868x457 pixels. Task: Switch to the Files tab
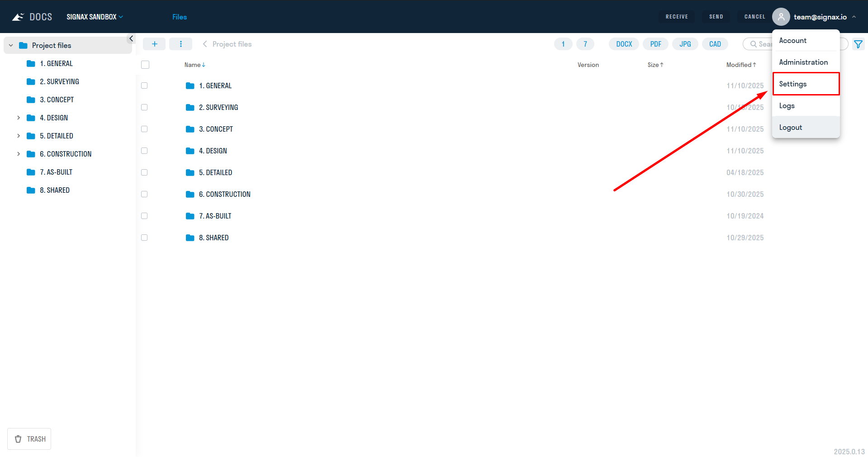[180, 17]
